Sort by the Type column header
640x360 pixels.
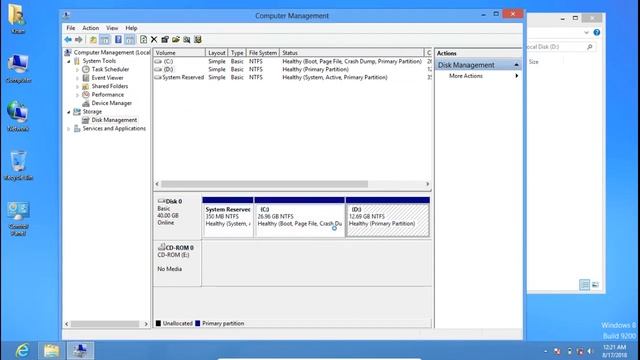tap(237, 53)
